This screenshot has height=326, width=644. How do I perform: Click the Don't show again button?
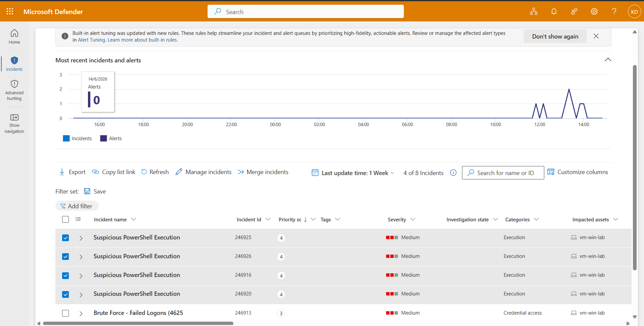point(555,36)
